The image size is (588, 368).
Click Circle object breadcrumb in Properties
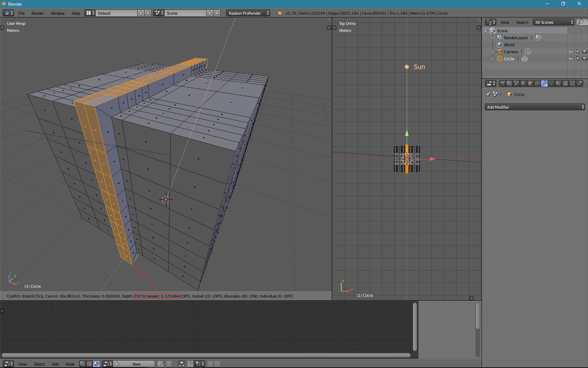[x=516, y=94]
